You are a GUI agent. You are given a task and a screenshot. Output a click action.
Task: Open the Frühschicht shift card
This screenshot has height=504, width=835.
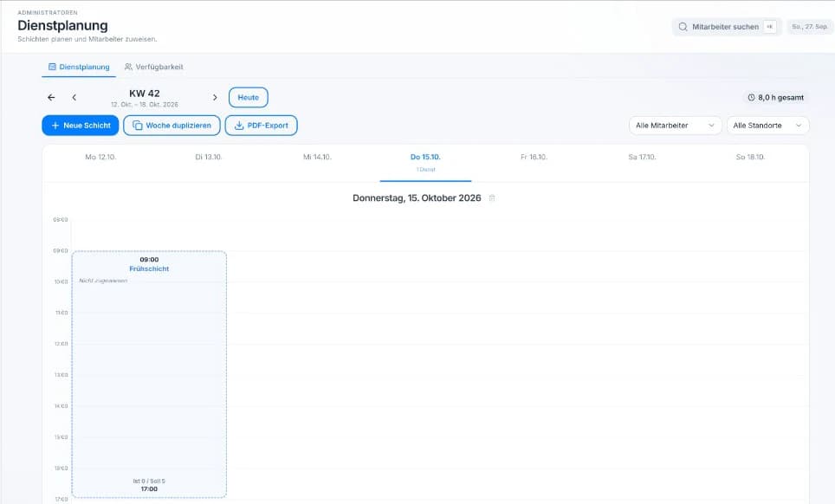point(149,374)
